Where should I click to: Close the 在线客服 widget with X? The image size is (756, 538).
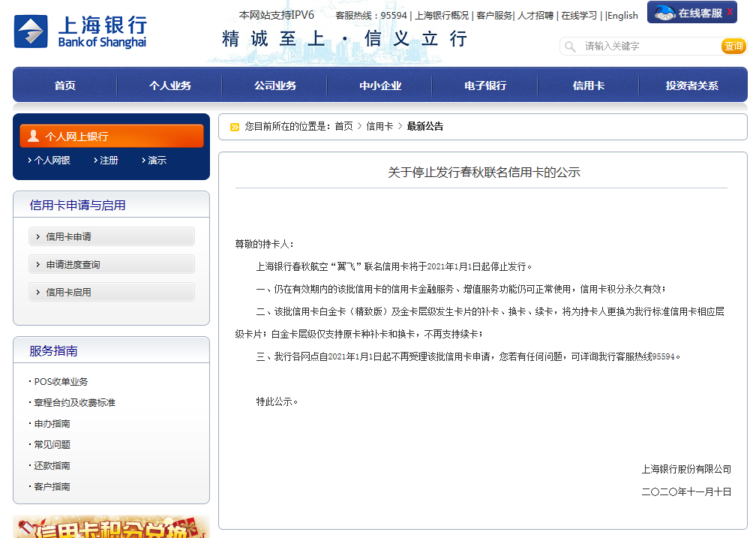[730, 12]
